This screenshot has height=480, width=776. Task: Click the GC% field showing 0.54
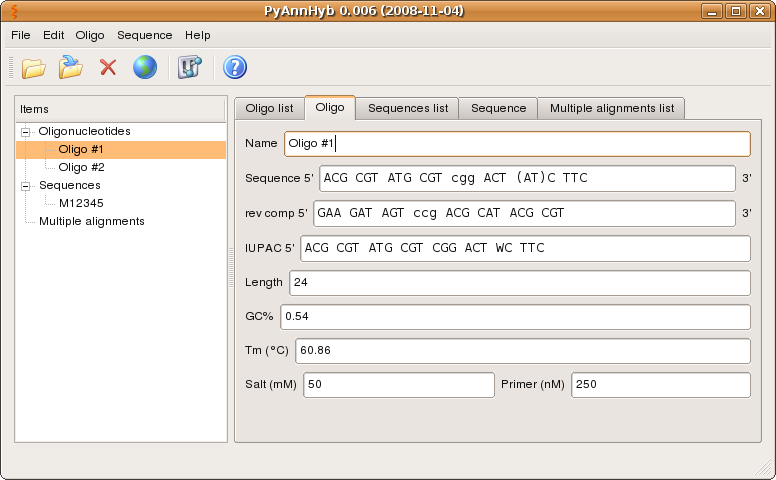click(x=515, y=317)
